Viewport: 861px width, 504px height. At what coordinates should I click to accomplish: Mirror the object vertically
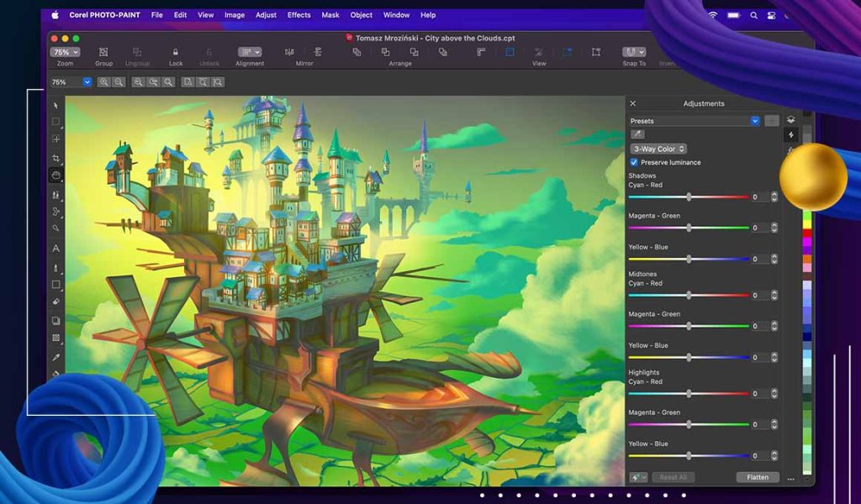[317, 52]
